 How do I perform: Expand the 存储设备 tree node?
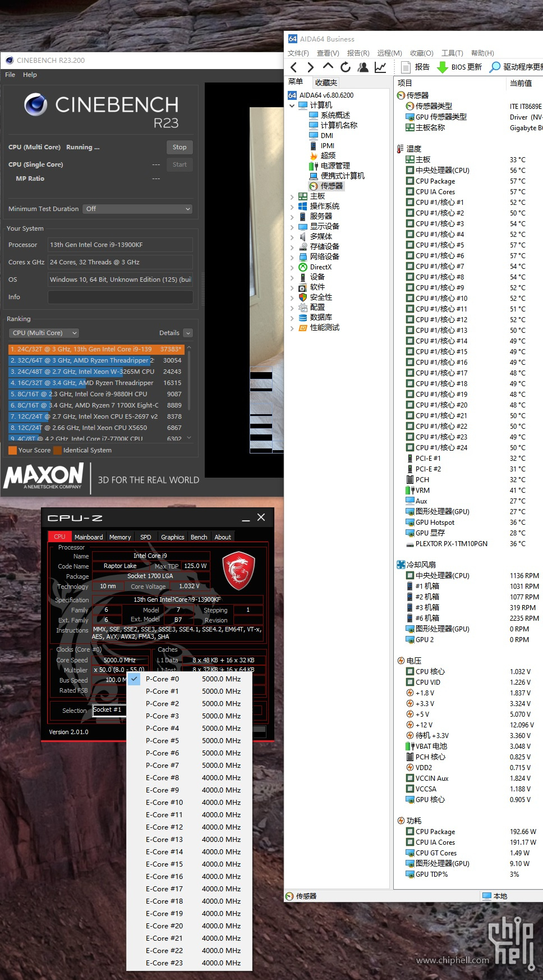(292, 247)
